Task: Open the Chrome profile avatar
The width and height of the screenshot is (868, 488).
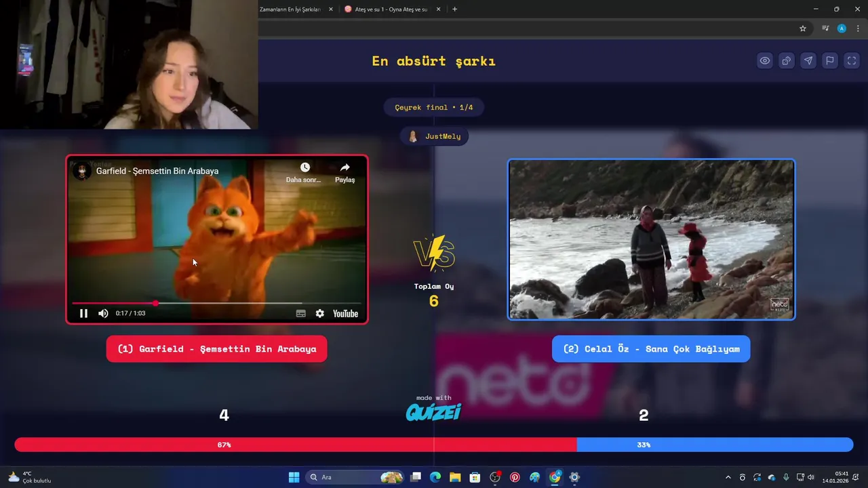Action: tap(842, 28)
